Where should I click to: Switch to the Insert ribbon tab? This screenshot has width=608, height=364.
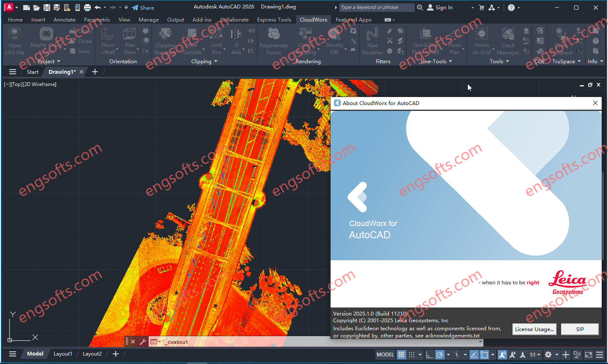click(38, 19)
